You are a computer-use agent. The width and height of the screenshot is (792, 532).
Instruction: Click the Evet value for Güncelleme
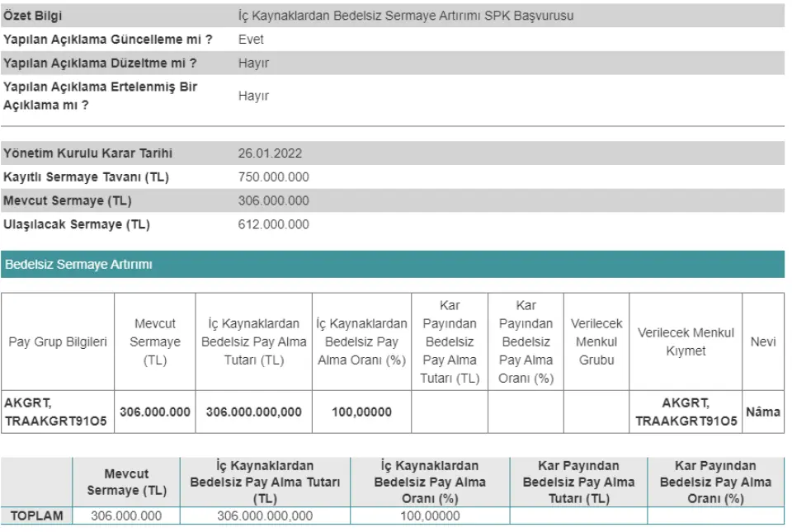pos(251,39)
